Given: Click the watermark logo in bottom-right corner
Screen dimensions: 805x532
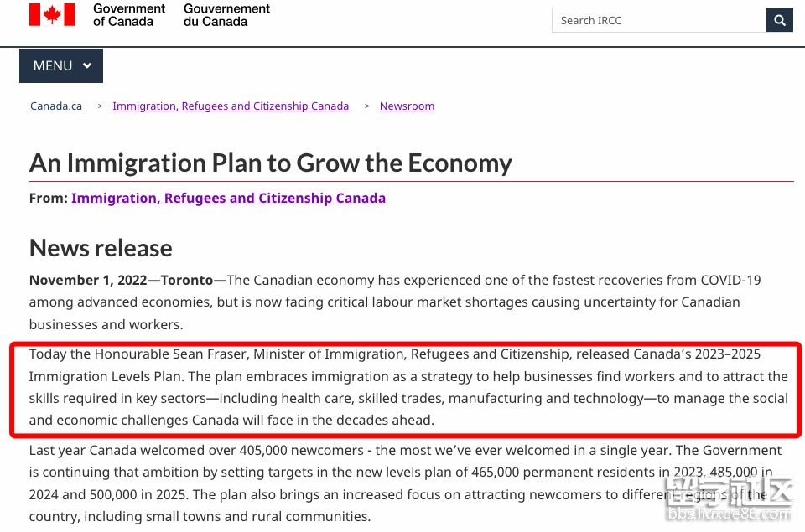Looking at the screenshot, I should click(727, 489).
